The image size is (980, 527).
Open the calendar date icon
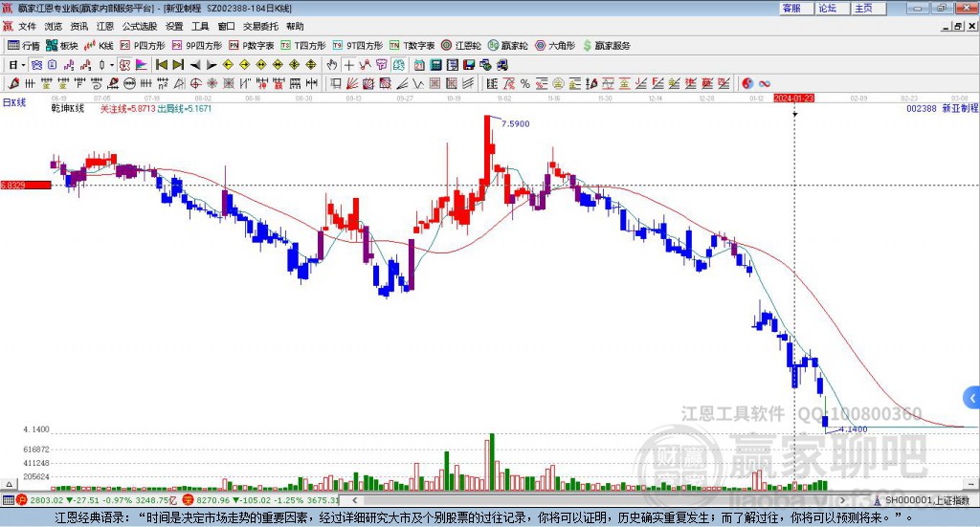[x=419, y=65]
